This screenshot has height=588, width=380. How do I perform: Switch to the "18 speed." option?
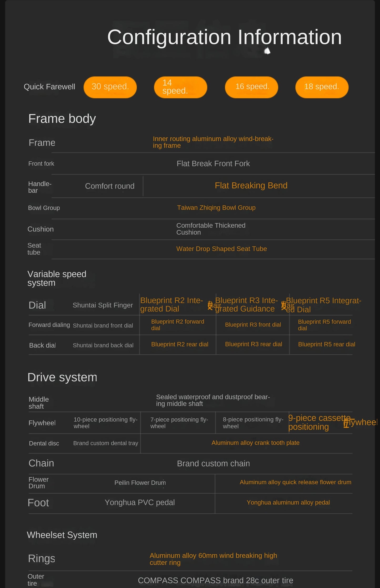click(x=322, y=87)
